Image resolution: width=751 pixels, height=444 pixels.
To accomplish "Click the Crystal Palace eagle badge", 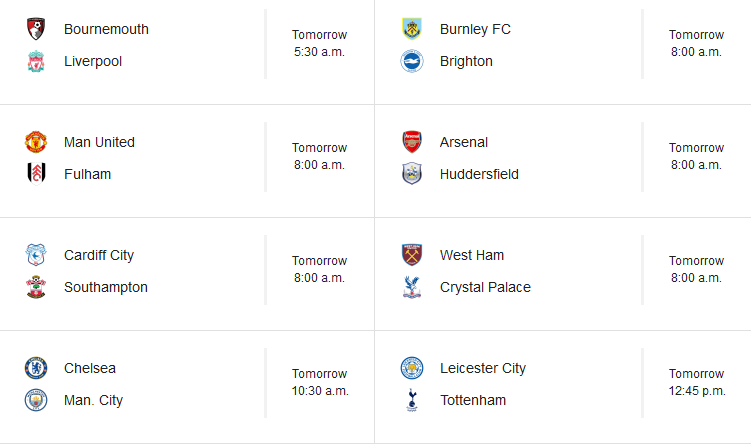I will pyautogui.click(x=412, y=287).
